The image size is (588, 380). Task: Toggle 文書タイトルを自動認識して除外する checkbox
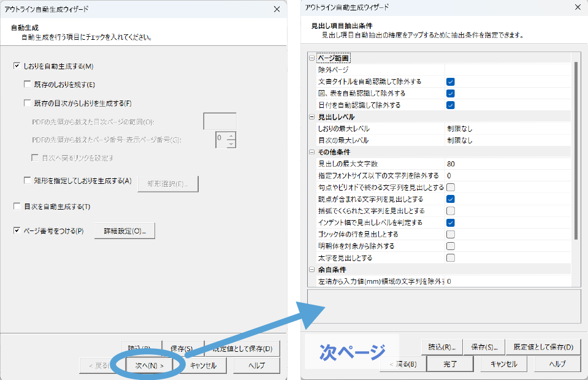click(450, 82)
